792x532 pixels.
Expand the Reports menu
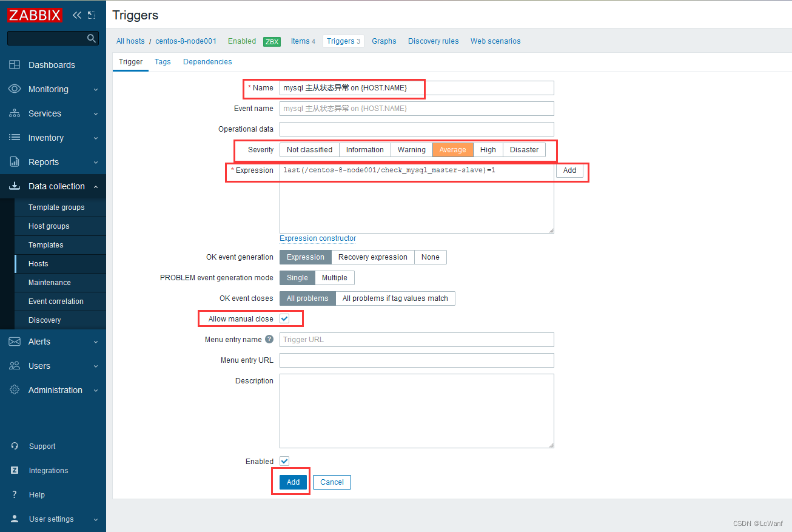96,162
